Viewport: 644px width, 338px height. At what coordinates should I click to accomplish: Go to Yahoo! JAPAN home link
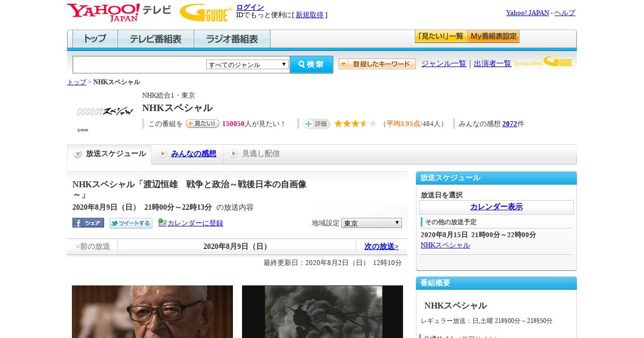pyautogui.click(x=528, y=13)
